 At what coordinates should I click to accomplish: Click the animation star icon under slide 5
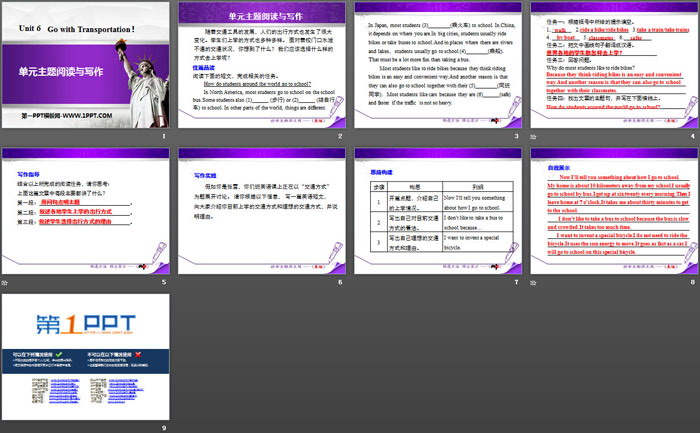tap(4, 282)
